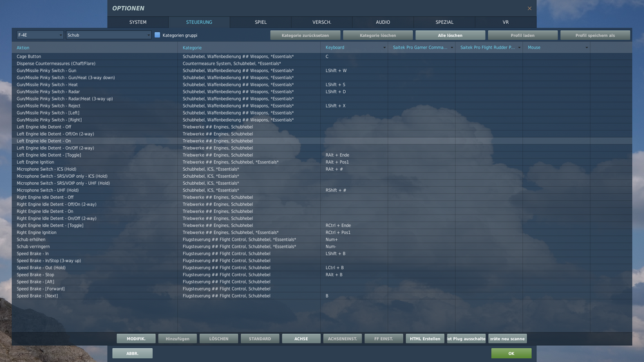Viewport: 644px width, 362px height.
Task: Go to the AUDIO tab
Action: (x=383, y=22)
